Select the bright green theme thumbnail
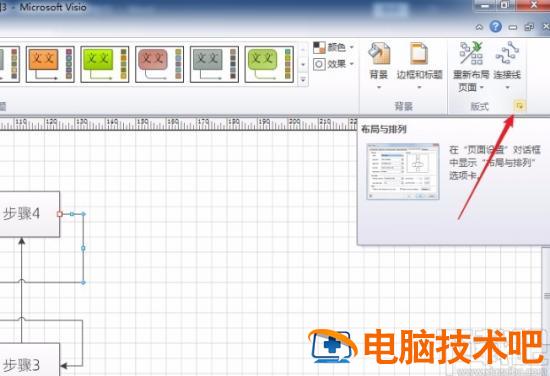This screenshot has width=550, height=376. pyautogui.click(x=105, y=64)
